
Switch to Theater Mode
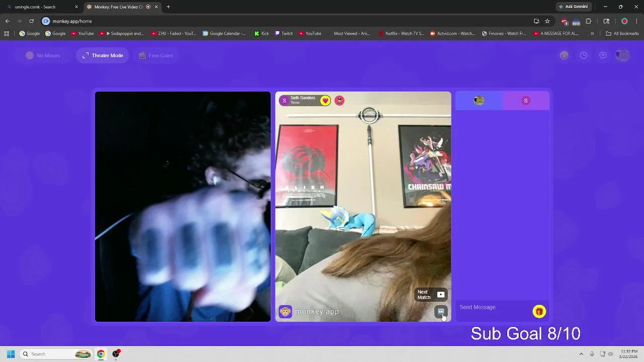[103, 55]
